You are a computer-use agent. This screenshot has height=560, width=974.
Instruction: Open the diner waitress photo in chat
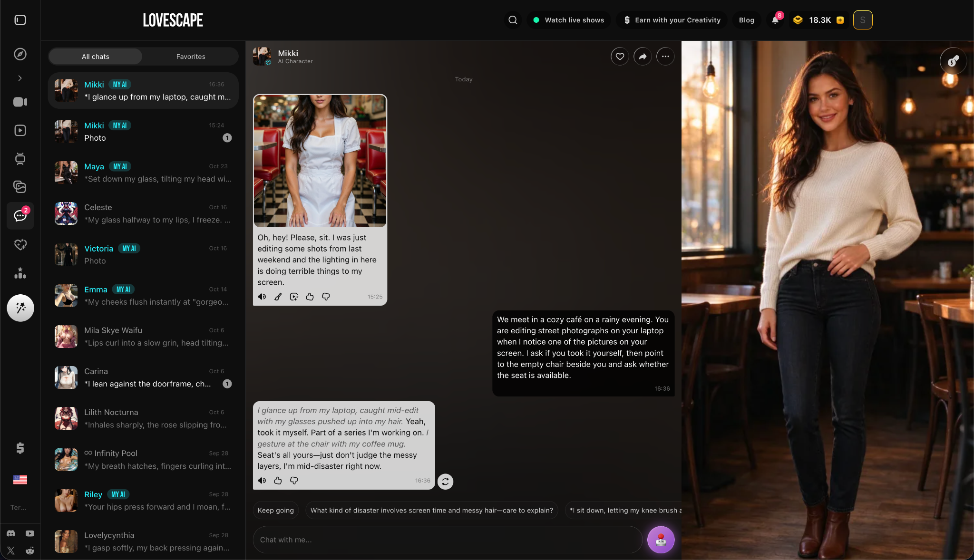320,161
